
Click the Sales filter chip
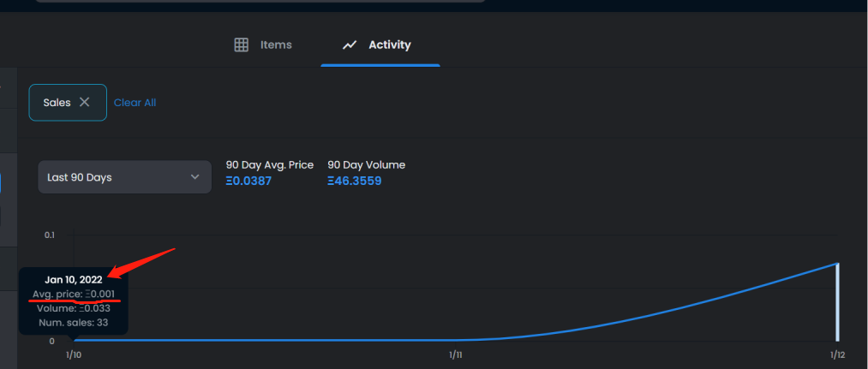click(x=57, y=102)
